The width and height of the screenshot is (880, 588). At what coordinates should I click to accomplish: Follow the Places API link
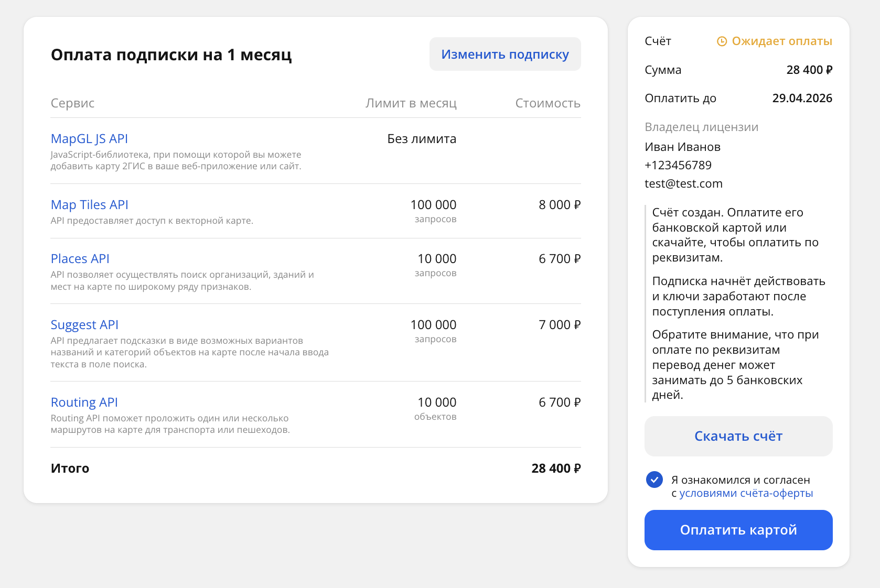[80, 259]
